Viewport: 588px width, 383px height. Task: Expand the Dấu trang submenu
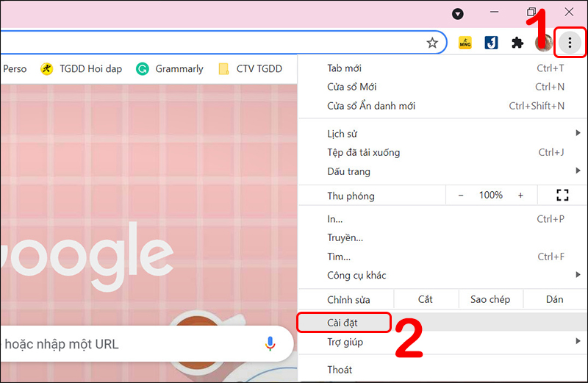tap(442, 171)
